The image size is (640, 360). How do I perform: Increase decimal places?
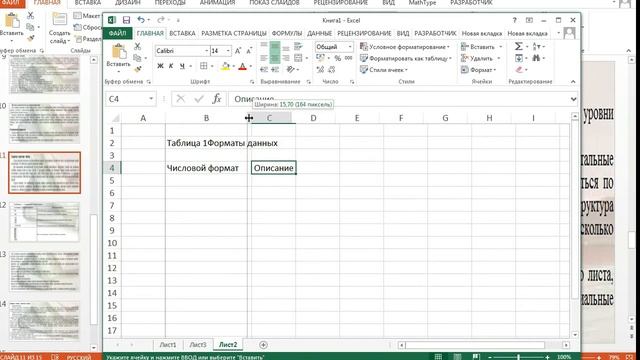click(320, 70)
